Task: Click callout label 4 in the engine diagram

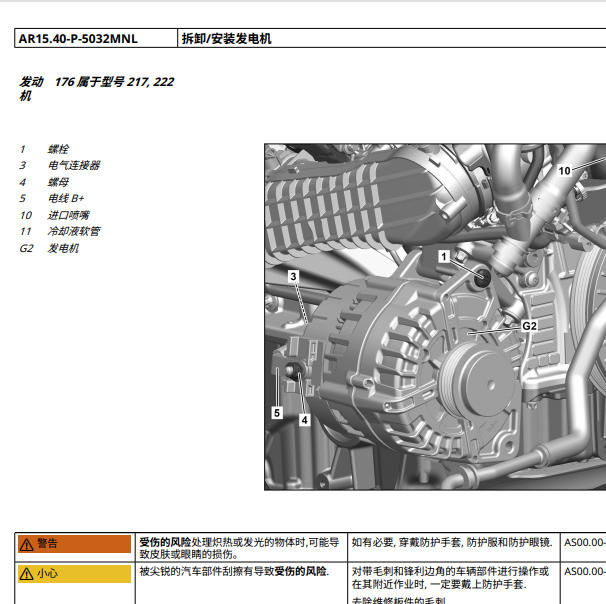Action: 305,420
